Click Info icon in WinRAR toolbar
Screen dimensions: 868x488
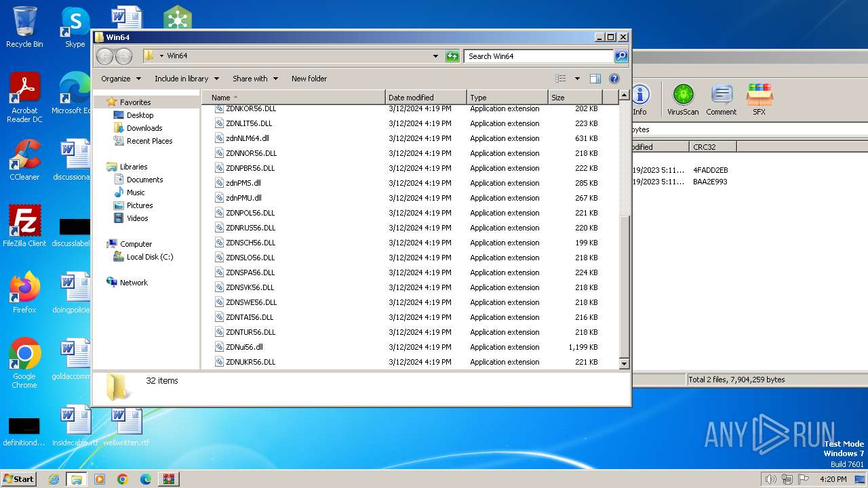[639, 100]
